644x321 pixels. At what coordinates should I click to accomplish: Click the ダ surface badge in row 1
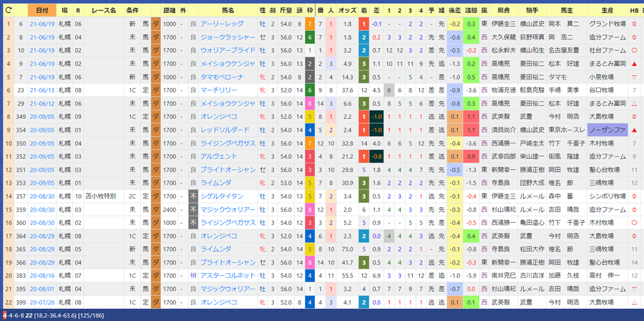pyautogui.click(x=156, y=24)
